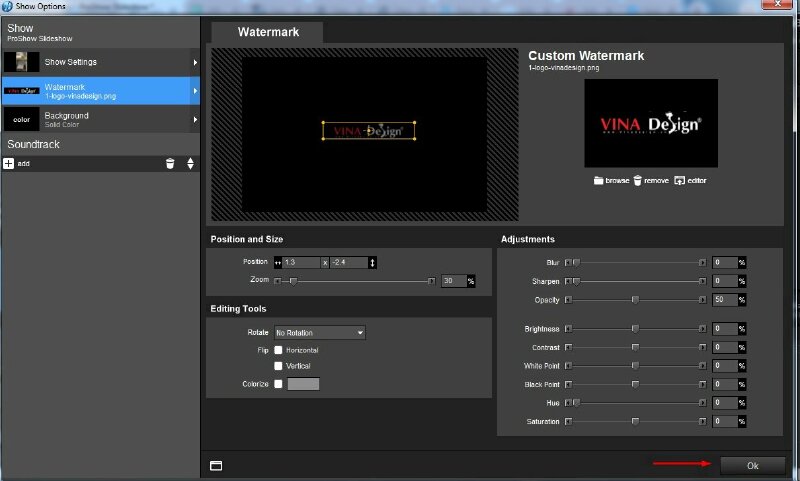The image size is (800, 481).
Task: Click the soundtrack reorder up/down arrows icon
Action: [x=190, y=163]
